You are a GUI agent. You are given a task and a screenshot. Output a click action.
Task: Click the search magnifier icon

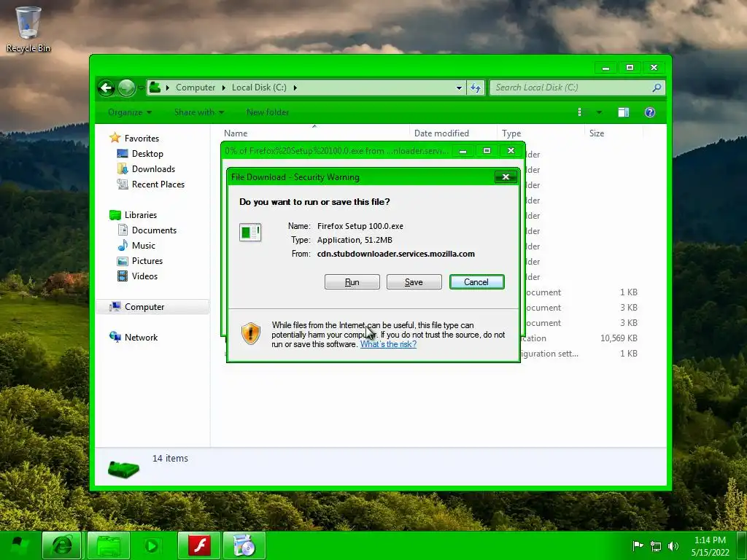click(x=657, y=87)
